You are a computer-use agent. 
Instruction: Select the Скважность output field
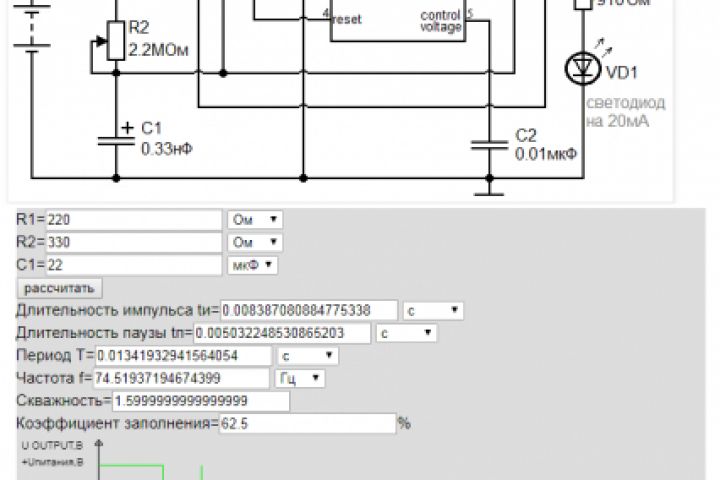pyautogui.click(x=201, y=401)
